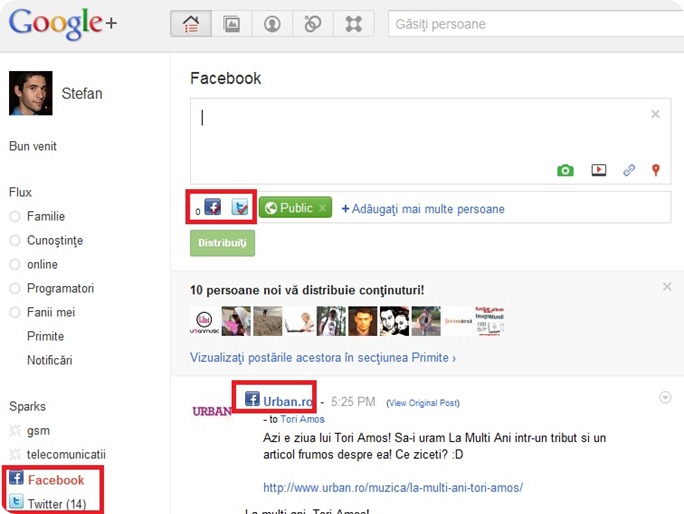
Task: Select the online circle
Action: pyautogui.click(x=42, y=264)
